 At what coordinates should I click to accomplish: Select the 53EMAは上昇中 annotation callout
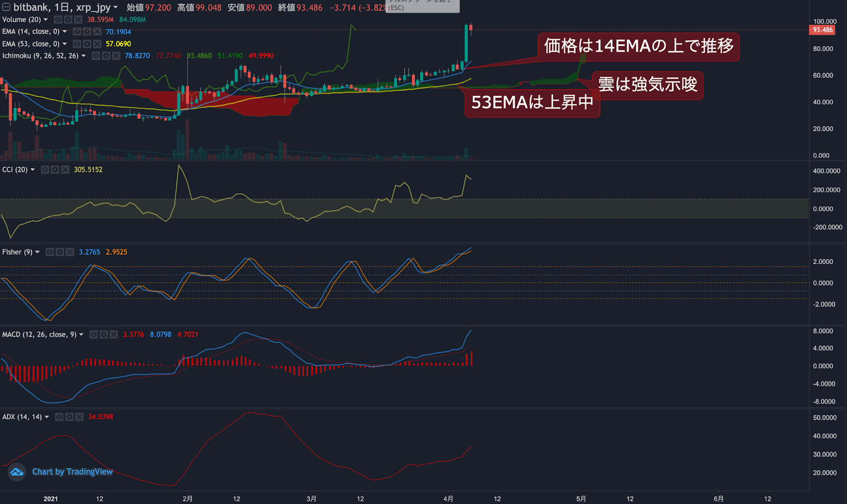[x=532, y=102]
